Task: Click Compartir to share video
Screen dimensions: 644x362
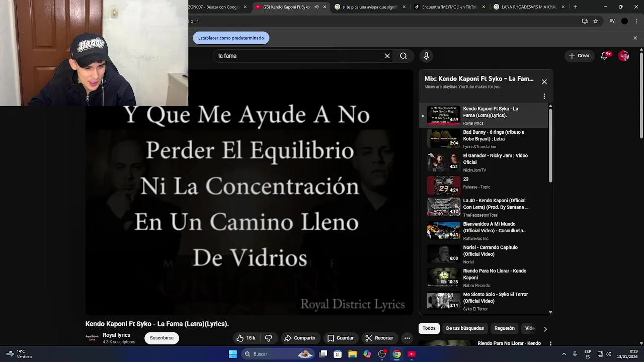Action: click(x=299, y=338)
